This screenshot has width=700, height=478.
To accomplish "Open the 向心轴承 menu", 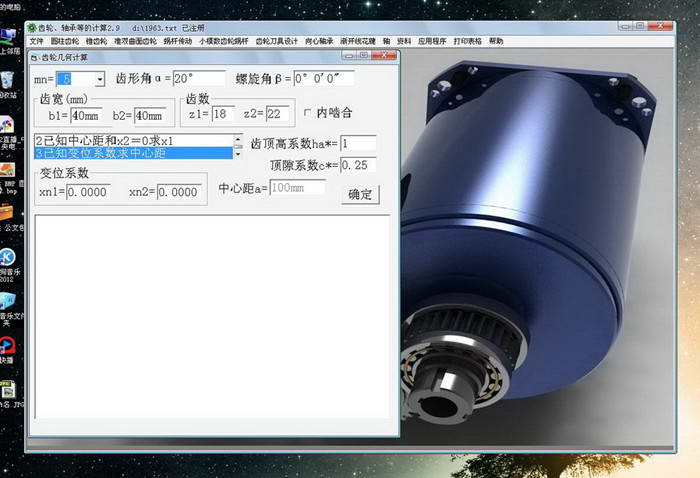I will click(319, 41).
